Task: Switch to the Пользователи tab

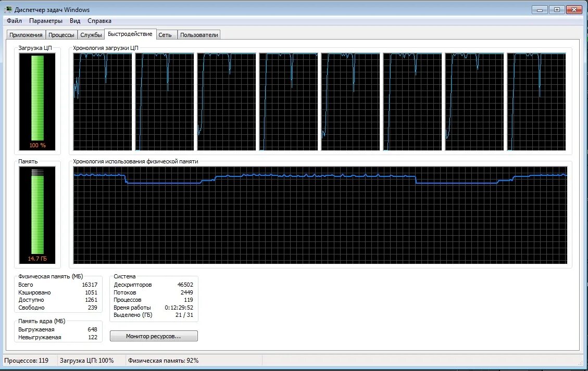Action: coord(199,35)
